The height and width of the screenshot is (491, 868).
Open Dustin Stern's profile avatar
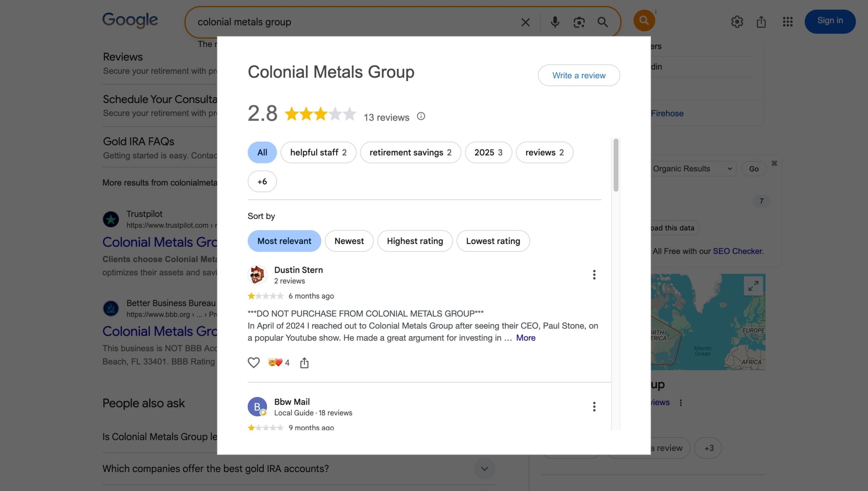tap(257, 275)
